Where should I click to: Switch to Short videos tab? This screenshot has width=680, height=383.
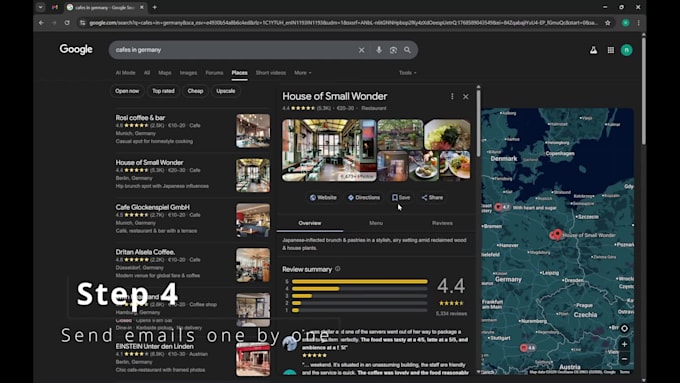[x=271, y=73]
